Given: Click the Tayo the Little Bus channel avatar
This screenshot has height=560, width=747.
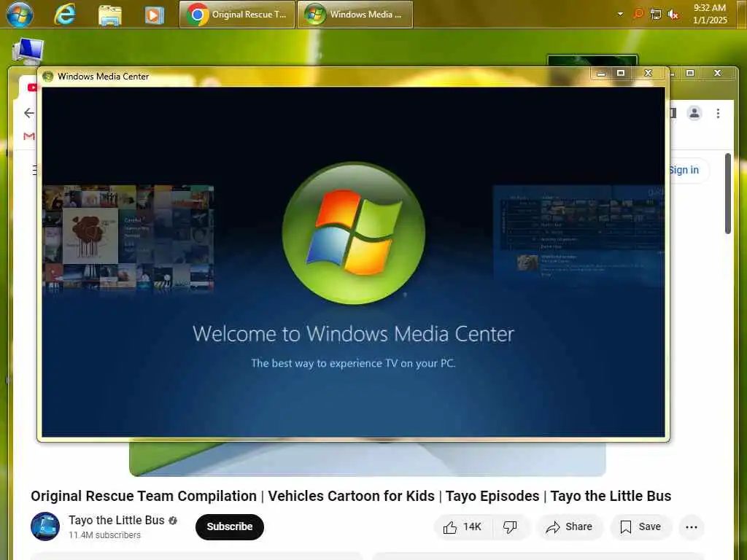Looking at the screenshot, I should tap(45, 526).
